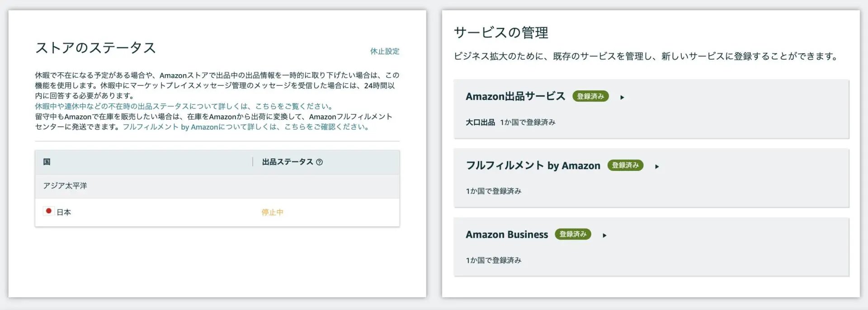Expand the フルフィルメント by Amazon section
Screen dimensions: 868x310
tap(657, 166)
